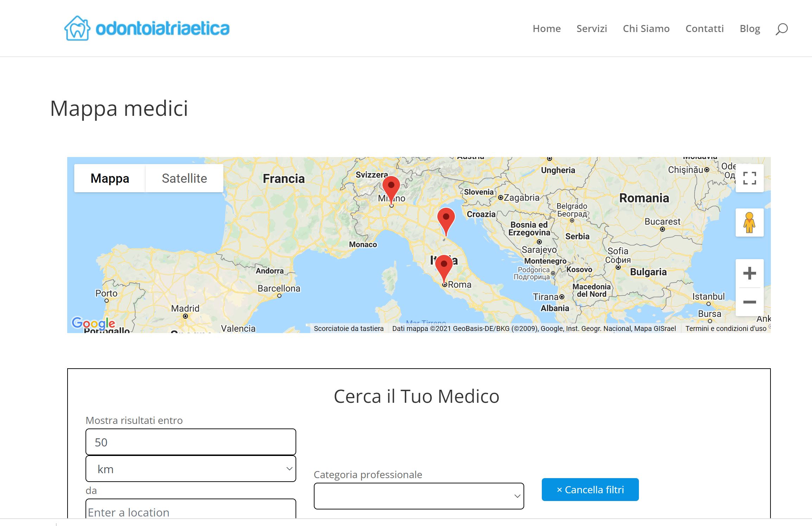The image size is (812, 526).
Task: Click the radius field showing 50
Action: 191,442
